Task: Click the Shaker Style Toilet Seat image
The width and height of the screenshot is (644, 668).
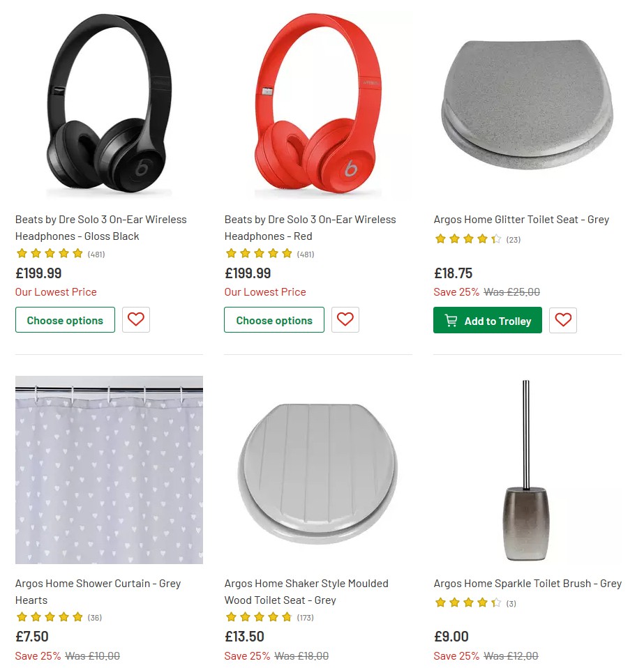Action: (x=317, y=469)
